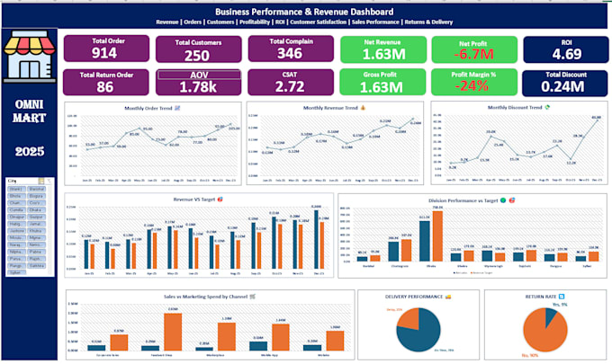Filter by Satkhira city

(x=36, y=266)
